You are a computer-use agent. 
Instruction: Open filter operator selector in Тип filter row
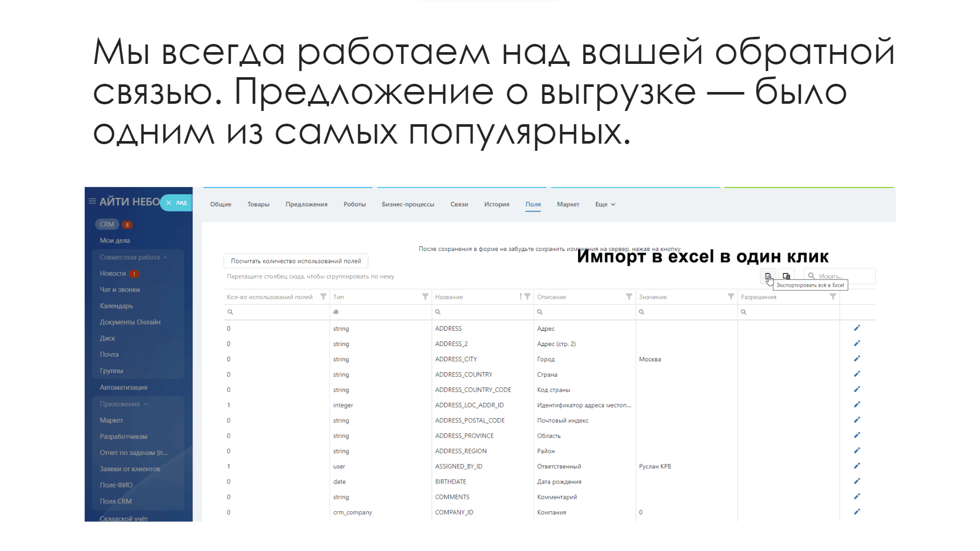(x=336, y=312)
